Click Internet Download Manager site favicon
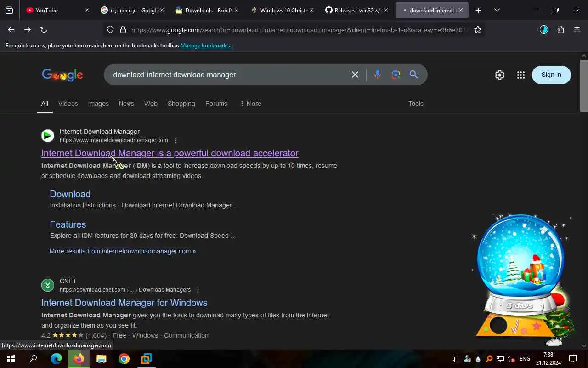588x368 pixels. click(x=48, y=136)
